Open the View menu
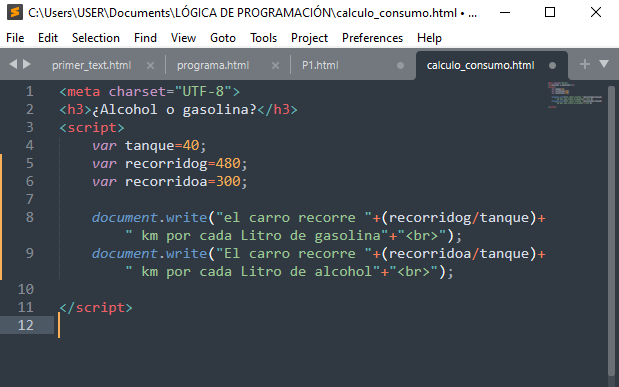Viewport: 619px width, 387px height. click(x=183, y=38)
